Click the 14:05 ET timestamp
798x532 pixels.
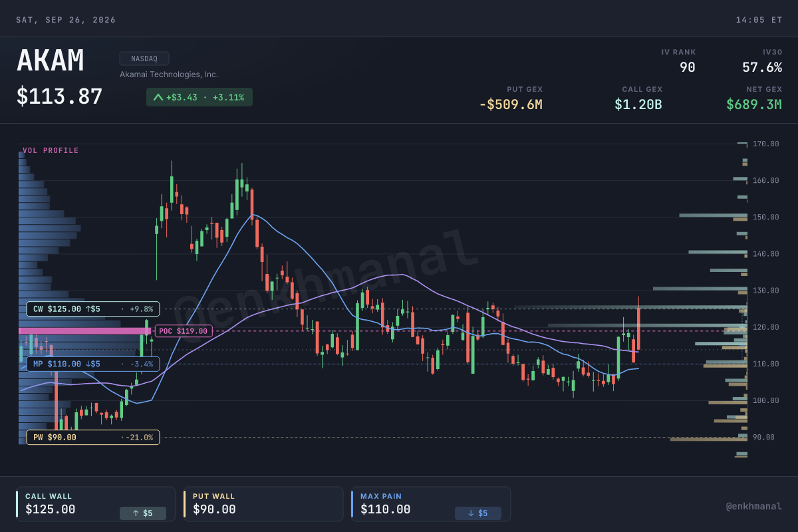[x=759, y=20]
